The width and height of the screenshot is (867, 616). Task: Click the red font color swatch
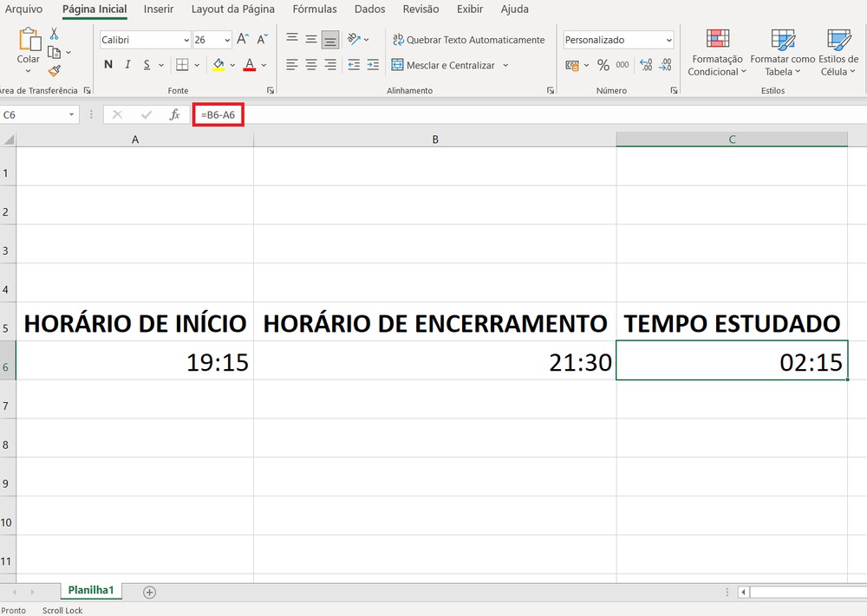pos(251,69)
